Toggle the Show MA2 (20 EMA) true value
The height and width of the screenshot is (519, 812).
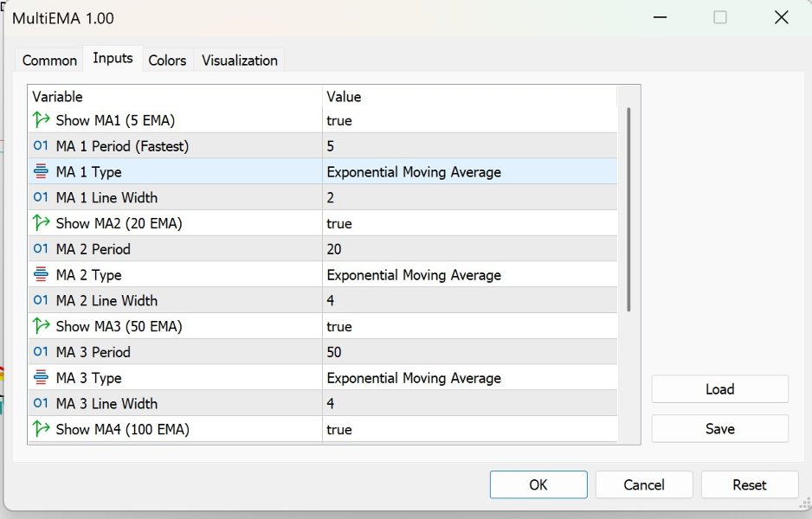pyautogui.click(x=339, y=223)
